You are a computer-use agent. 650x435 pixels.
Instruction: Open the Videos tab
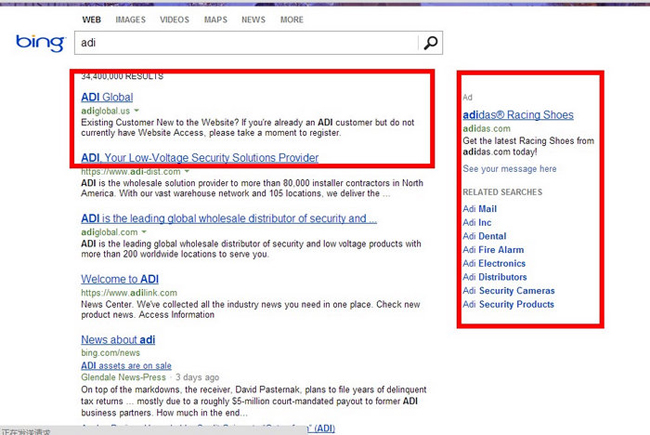coord(174,19)
